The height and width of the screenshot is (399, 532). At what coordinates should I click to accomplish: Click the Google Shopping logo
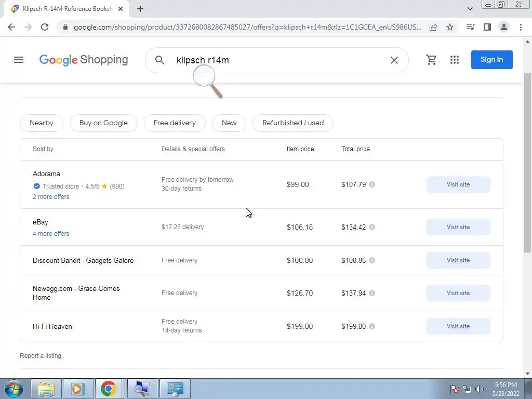click(x=84, y=60)
